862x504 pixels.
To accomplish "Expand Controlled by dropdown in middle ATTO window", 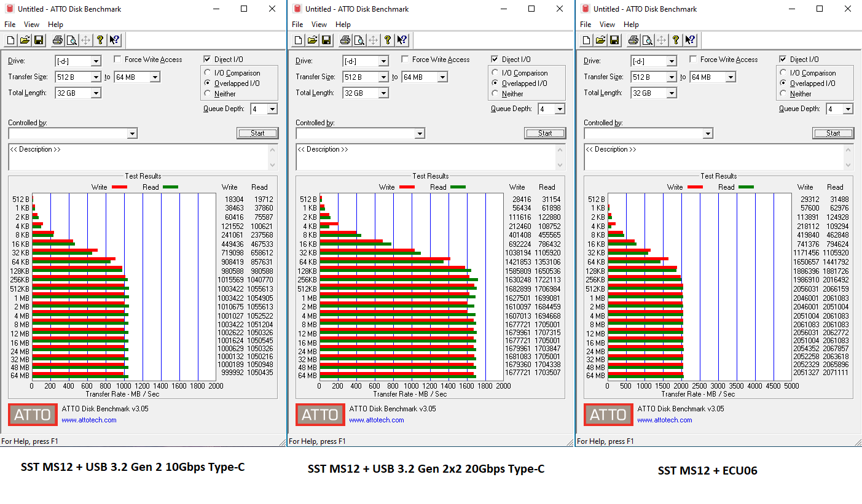I will pyautogui.click(x=420, y=133).
